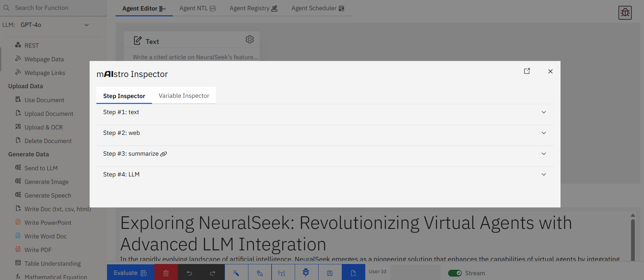The width and height of the screenshot is (644, 280).
Task: Select Write PDF function
Action: [38, 250]
